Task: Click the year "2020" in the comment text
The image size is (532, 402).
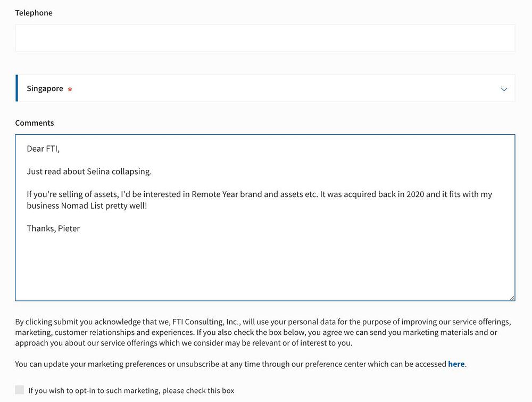Action: (x=415, y=194)
